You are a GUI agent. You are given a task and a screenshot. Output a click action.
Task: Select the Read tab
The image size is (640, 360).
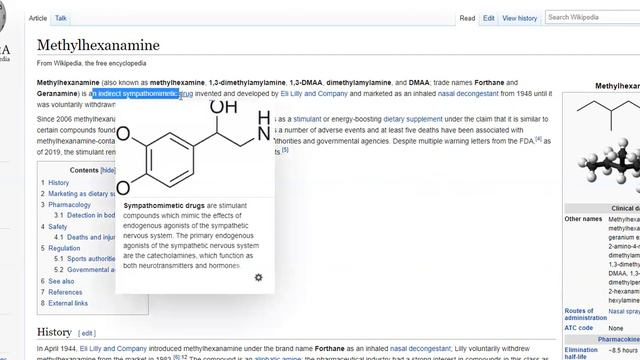pos(467,18)
